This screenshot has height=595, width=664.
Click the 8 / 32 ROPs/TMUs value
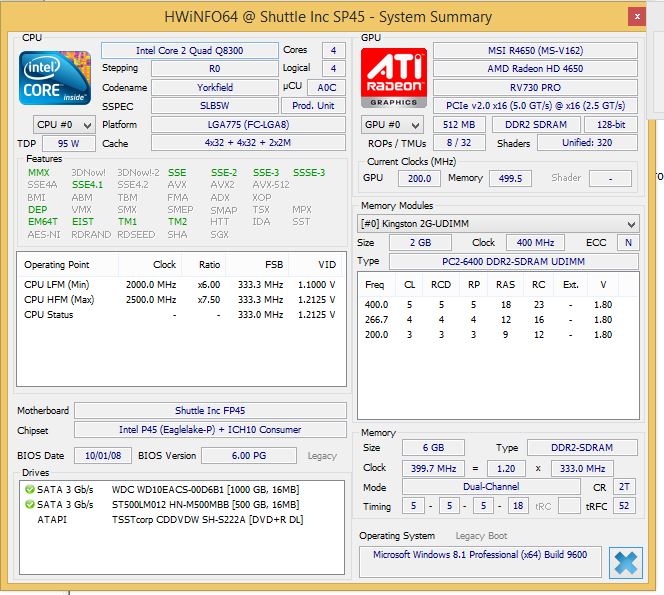point(459,143)
